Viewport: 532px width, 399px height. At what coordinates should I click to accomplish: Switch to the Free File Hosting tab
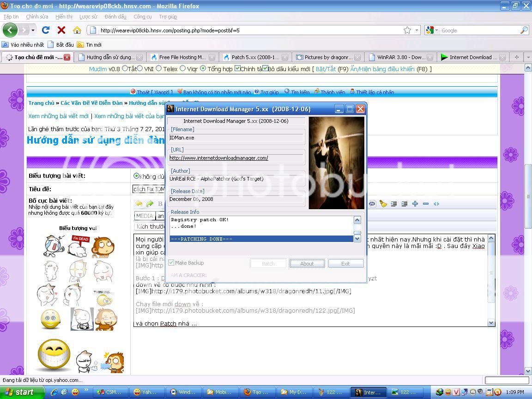[x=183, y=57]
